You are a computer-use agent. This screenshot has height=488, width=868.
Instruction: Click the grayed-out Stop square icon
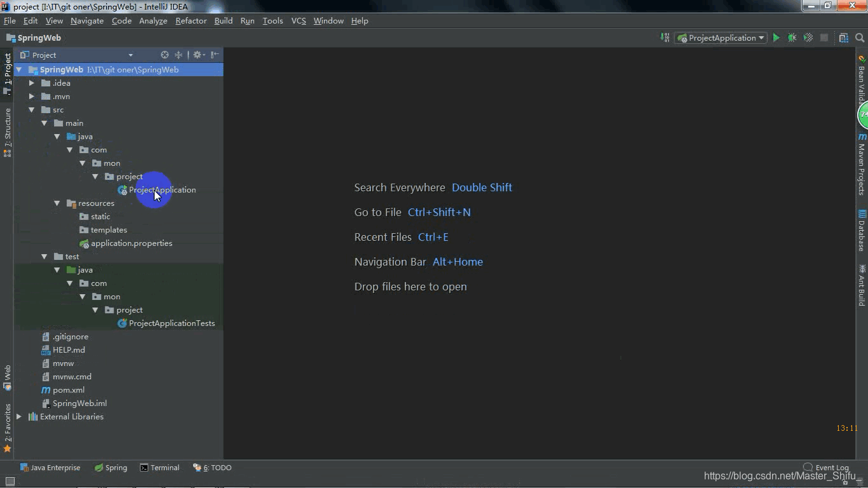[824, 38]
